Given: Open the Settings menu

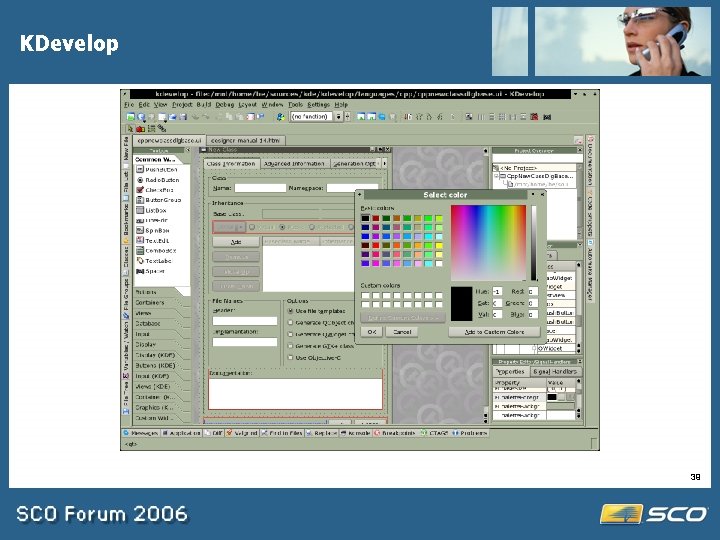Looking at the screenshot, I should pos(318,105).
